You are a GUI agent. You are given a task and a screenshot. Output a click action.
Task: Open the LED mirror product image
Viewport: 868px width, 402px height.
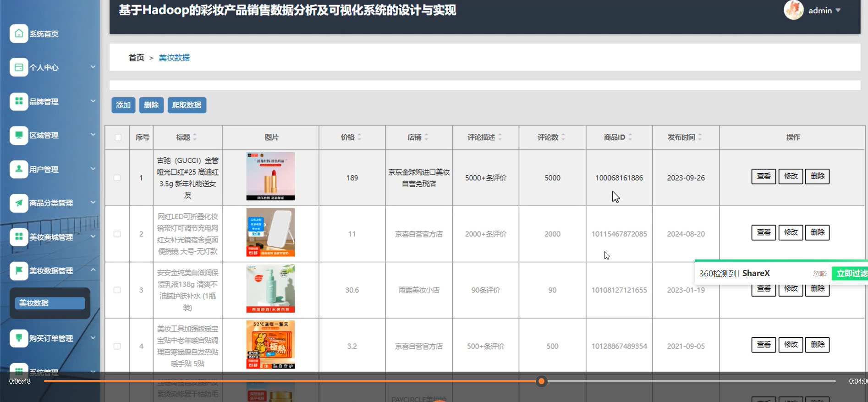pyautogui.click(x=270, y=232)
